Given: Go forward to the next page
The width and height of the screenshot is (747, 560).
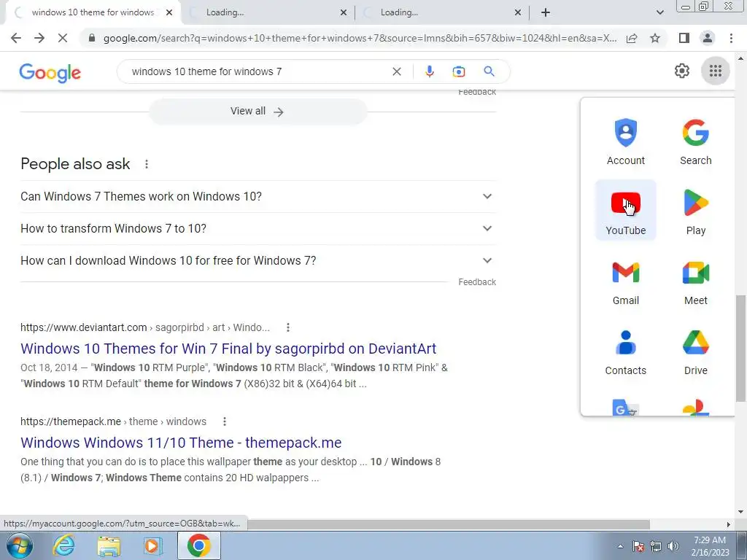Looking at the screenshot, I should coord(39,38).
